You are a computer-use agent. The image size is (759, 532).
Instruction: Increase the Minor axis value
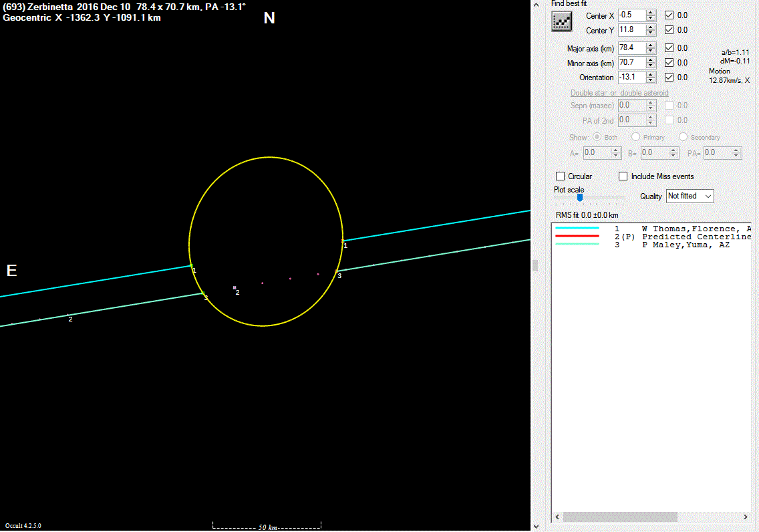[x=651, y=59]
